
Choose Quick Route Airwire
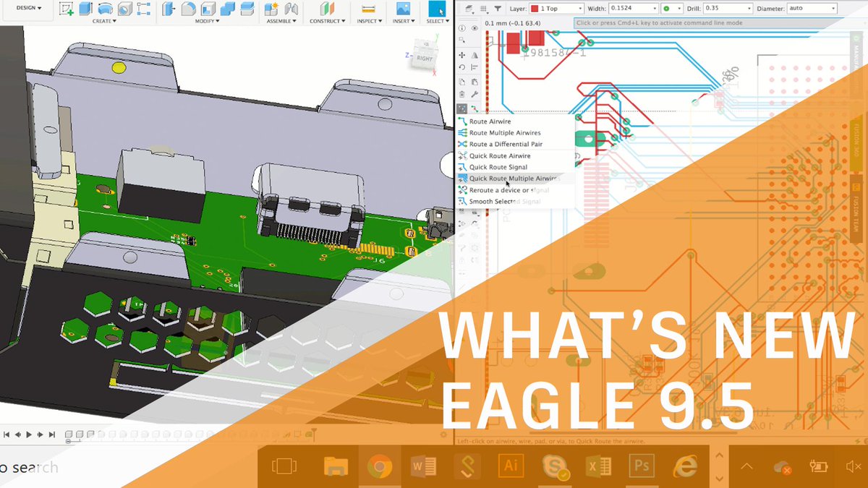click(x=514, y=156)
